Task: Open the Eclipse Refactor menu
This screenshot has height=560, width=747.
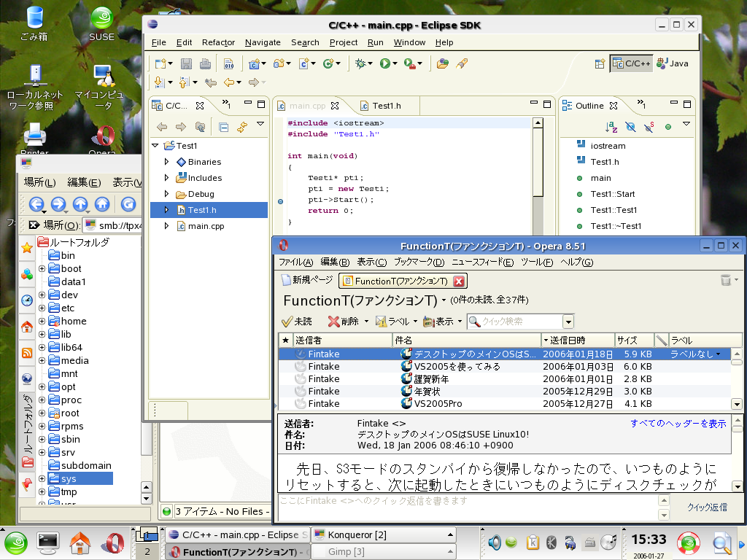Action: (218, 42)
